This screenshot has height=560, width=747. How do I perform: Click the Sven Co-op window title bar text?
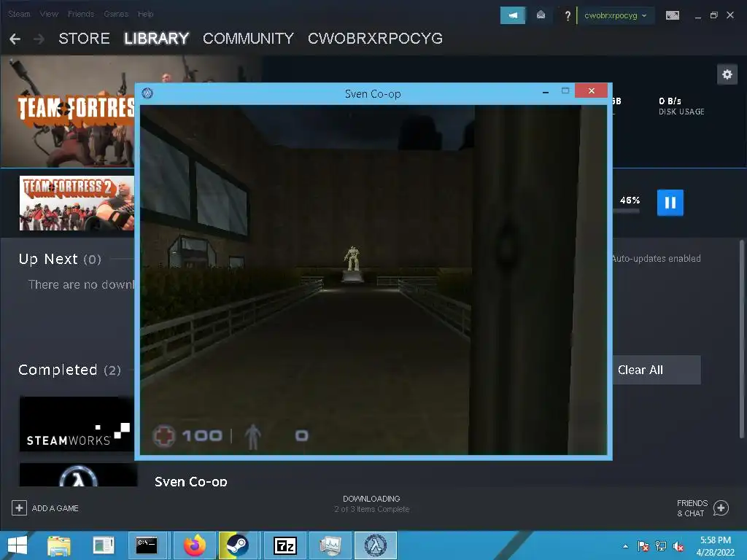coord(373,94)
